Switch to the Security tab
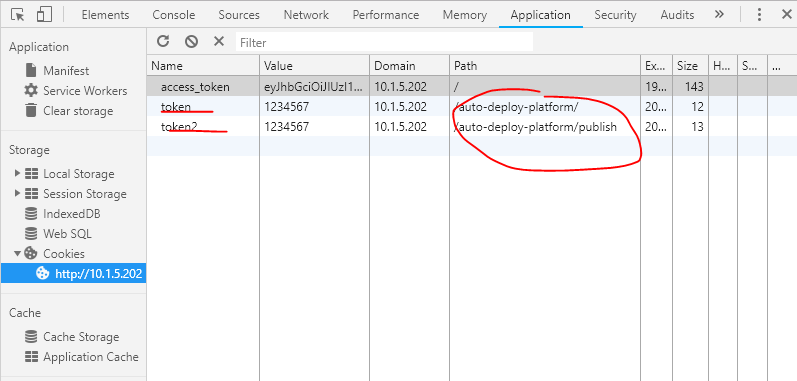 pyautogui.click(x=615, y=15)
